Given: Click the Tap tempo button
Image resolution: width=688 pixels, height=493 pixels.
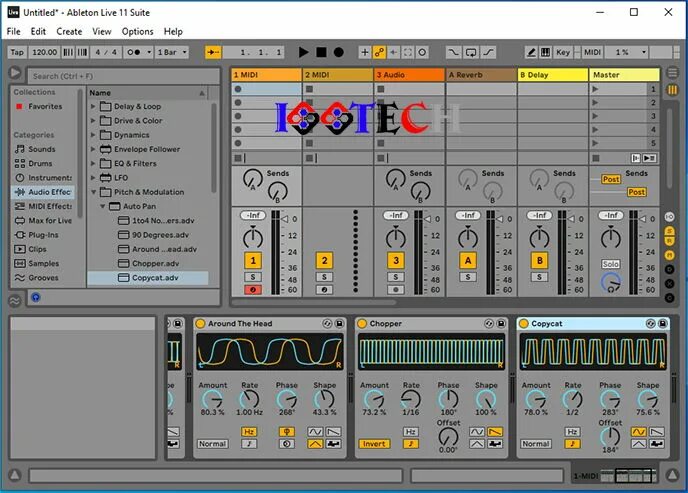Looking at the screenshot, I should [x=17, y=52].
